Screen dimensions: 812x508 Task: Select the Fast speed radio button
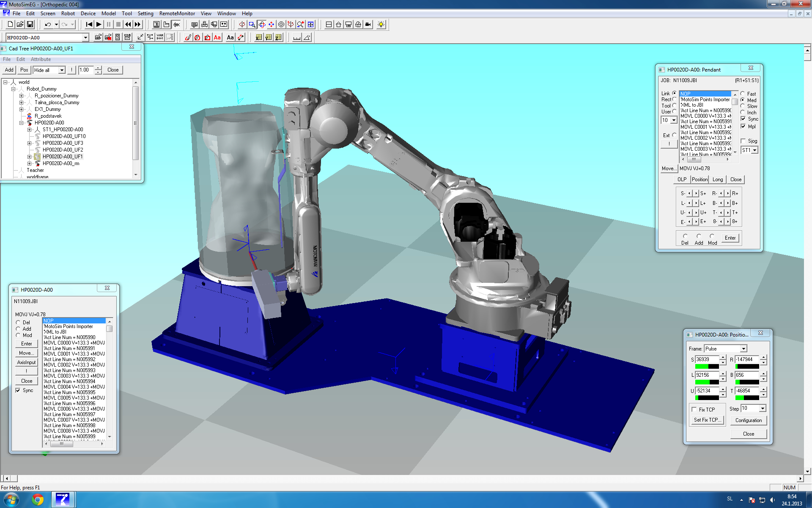tap(743, 94)
